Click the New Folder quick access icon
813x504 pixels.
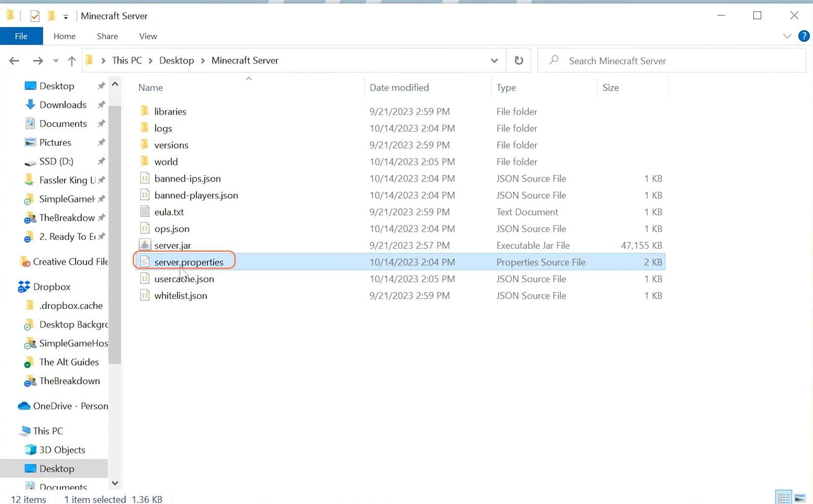tap(51, 16)
